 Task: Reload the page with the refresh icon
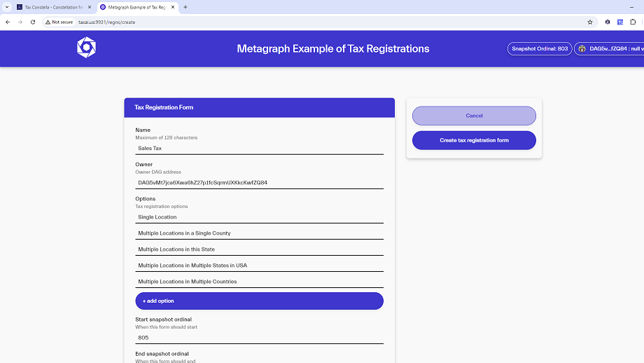tap(33, 22)
